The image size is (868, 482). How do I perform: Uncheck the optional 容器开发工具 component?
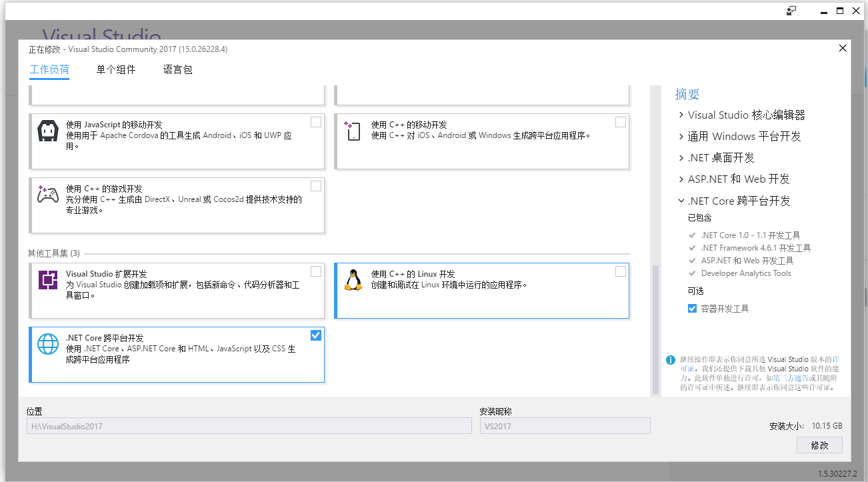point(692,309)
